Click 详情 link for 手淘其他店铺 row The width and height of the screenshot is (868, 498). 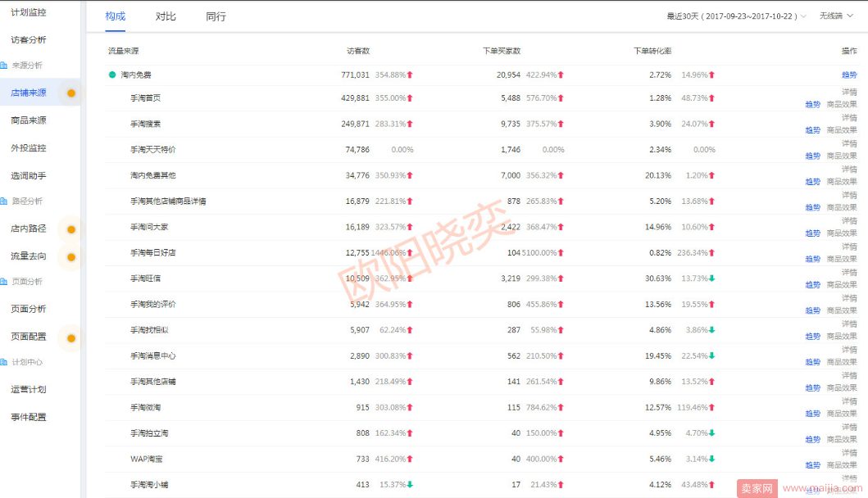point(849,375)
